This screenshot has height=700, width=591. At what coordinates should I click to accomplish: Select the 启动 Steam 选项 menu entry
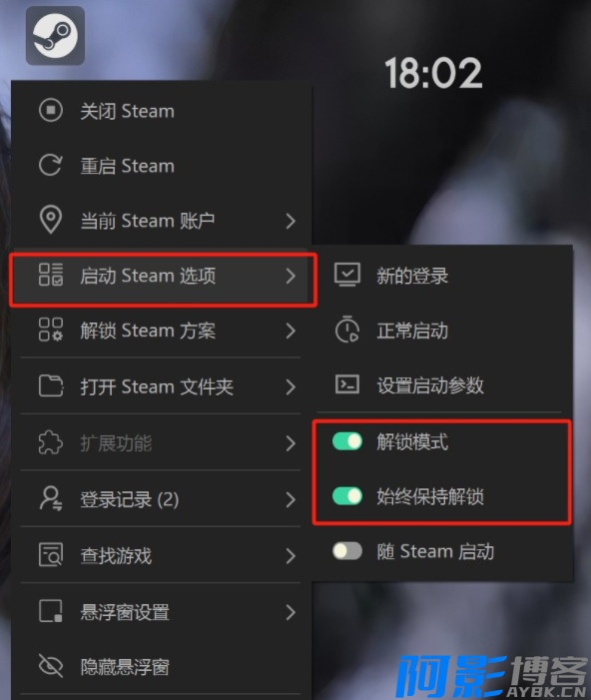tap(162, 276)
